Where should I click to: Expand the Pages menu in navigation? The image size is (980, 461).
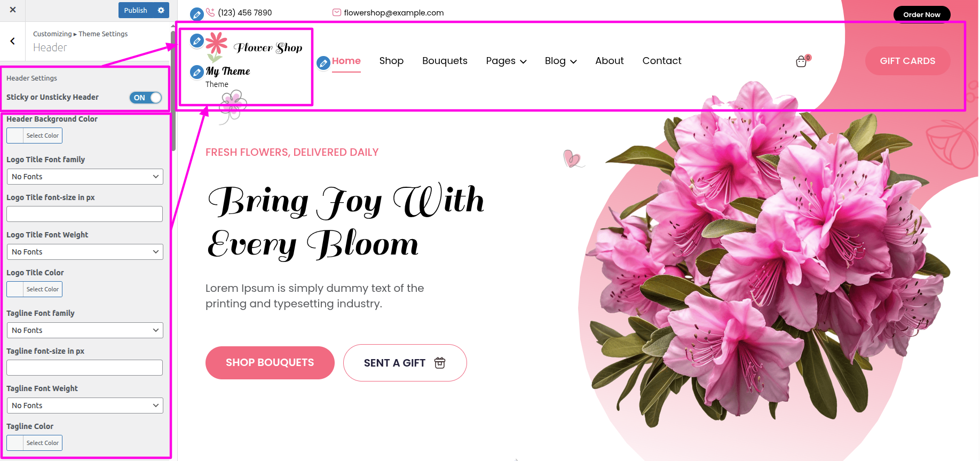pos(506,61)
